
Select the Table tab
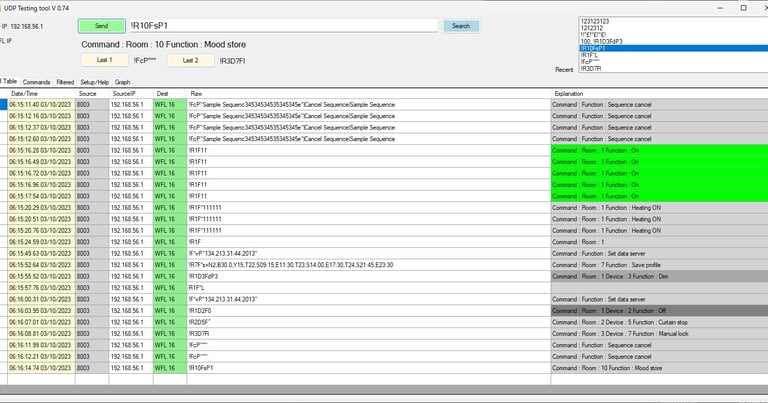tap(9, 81)
